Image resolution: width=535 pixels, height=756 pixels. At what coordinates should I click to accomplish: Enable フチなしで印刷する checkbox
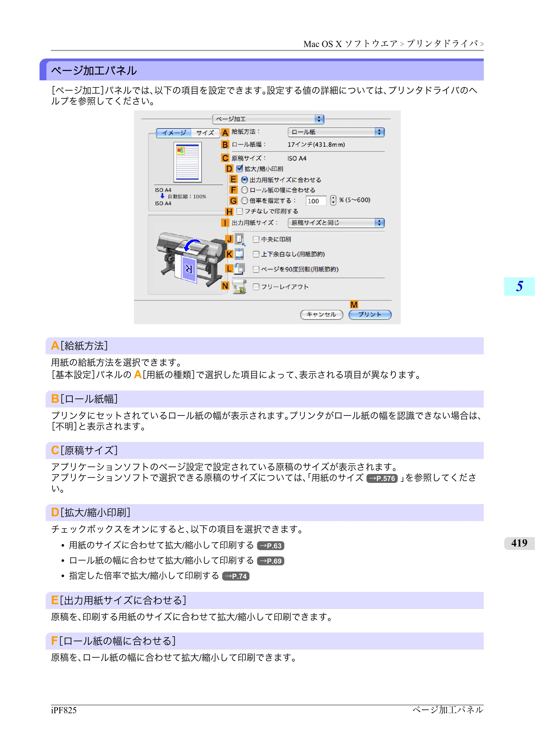[240, 211]
